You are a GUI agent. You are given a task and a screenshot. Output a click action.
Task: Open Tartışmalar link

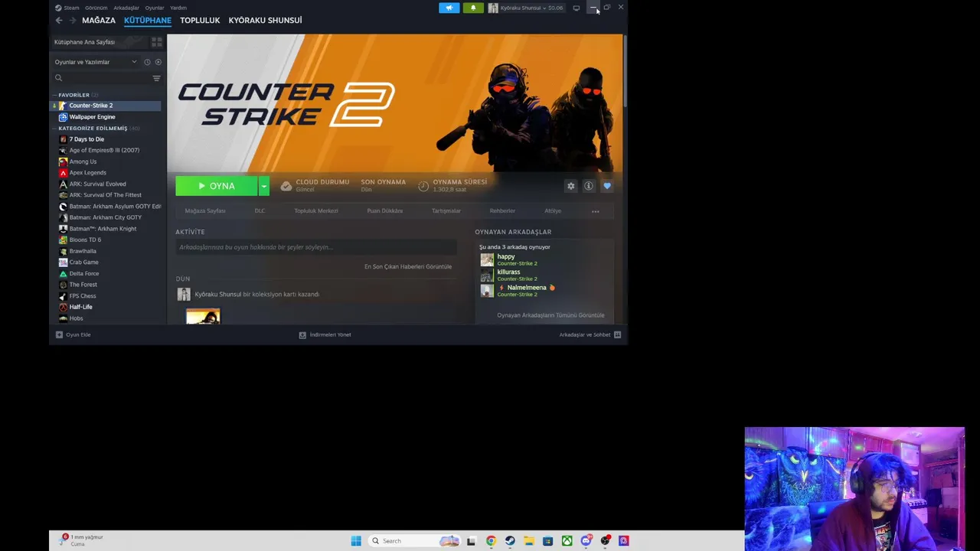(446, 211)
